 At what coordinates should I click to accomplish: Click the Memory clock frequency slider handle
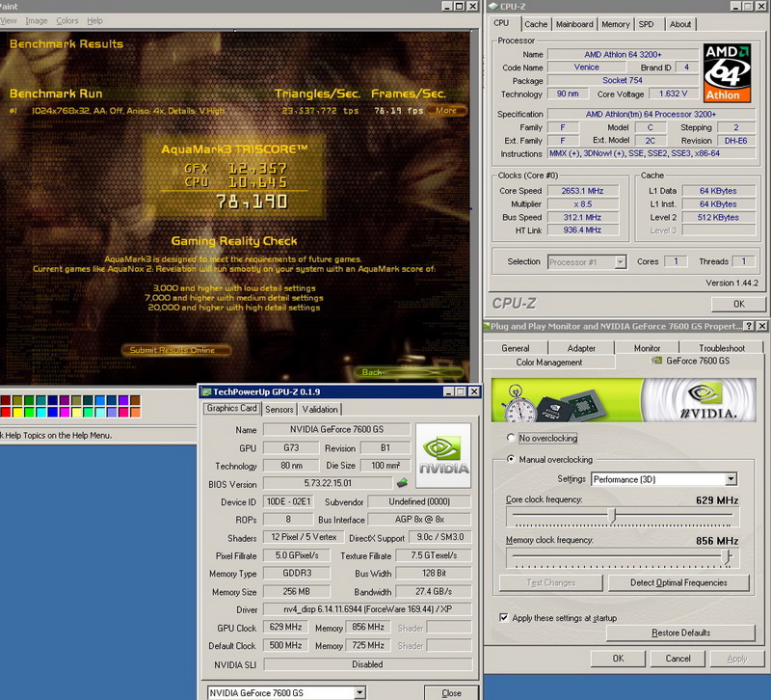click(727, 556)
